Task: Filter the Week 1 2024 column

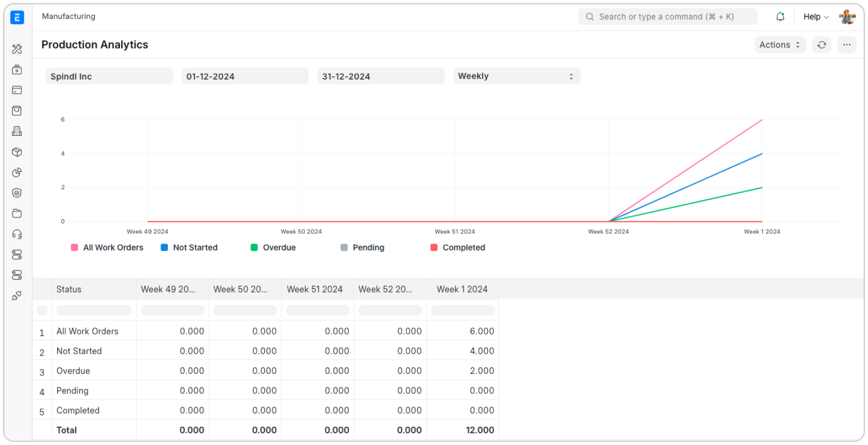Action: [463, 310]
